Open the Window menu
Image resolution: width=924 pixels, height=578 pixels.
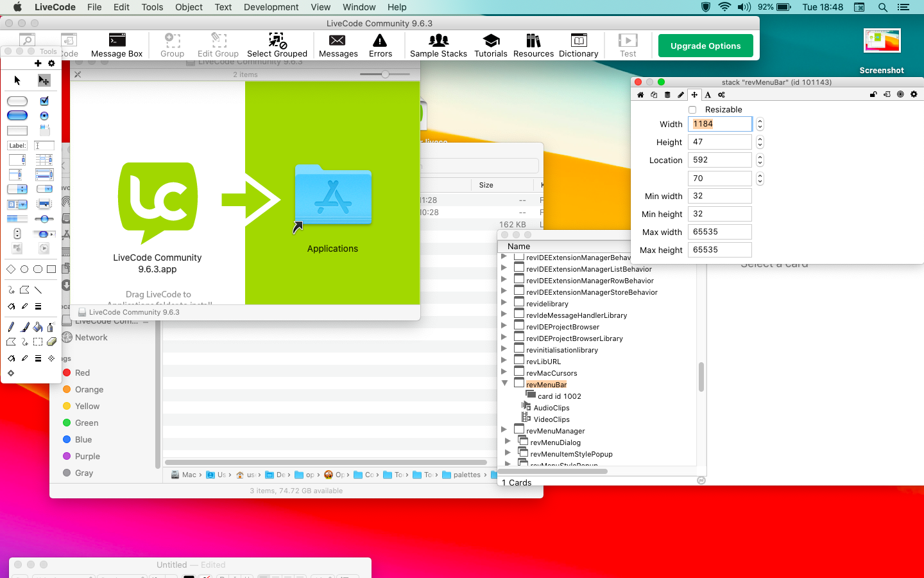359,7
